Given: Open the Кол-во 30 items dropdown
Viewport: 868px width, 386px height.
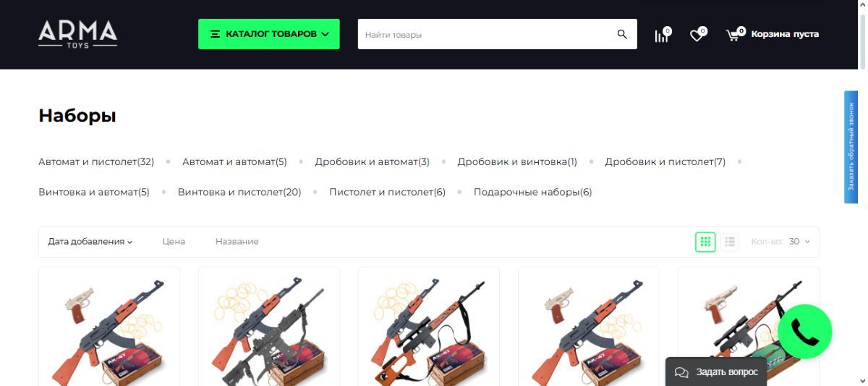Looking at the screenshot, I should [780, 242].
